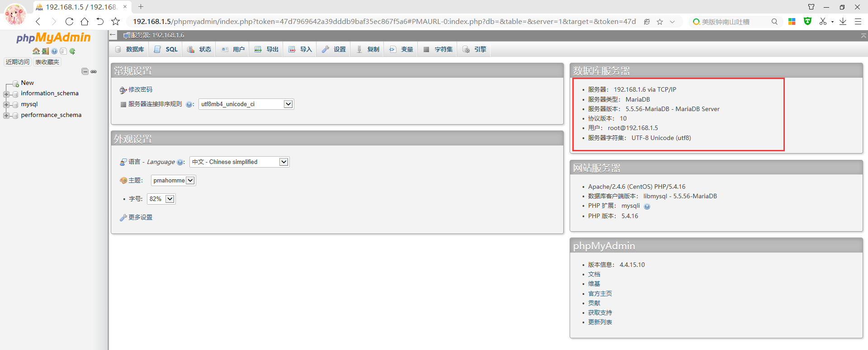Viewport: 868px width, 350px height.
Task: Open the SQL tab
Action: pyautogui.click(x=166, y=49)
